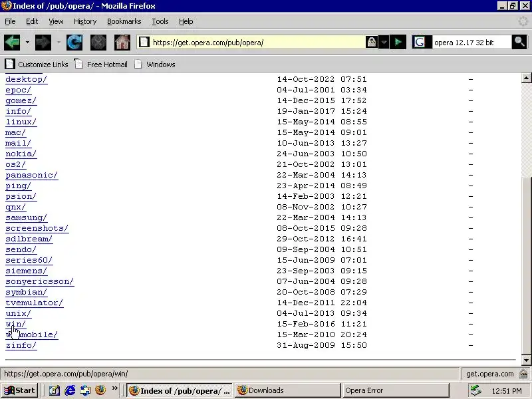
Task: Click the search box containing opera 12.17
Action: [x=471, y=43]
